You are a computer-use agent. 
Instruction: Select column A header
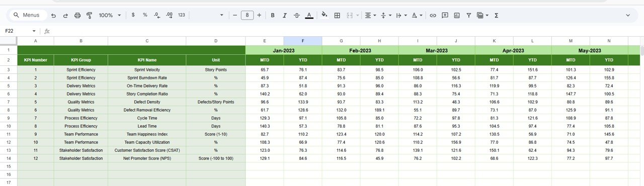coord(35,41)
